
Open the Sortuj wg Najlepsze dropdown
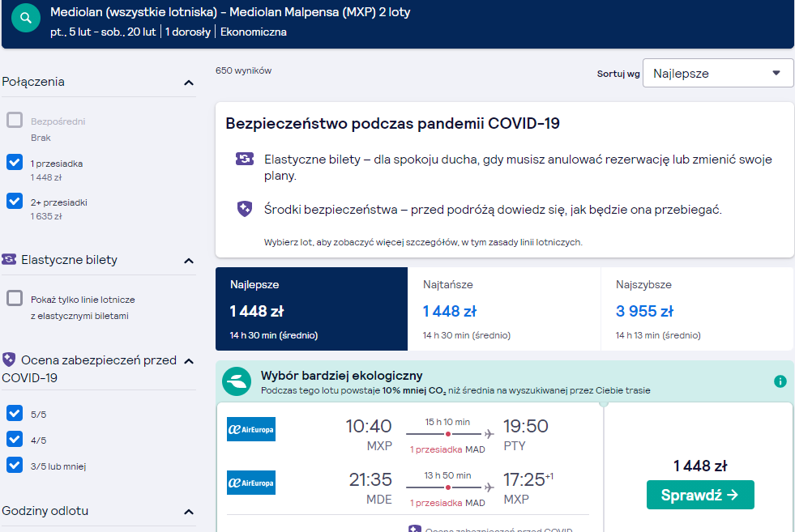click(717, 73)
